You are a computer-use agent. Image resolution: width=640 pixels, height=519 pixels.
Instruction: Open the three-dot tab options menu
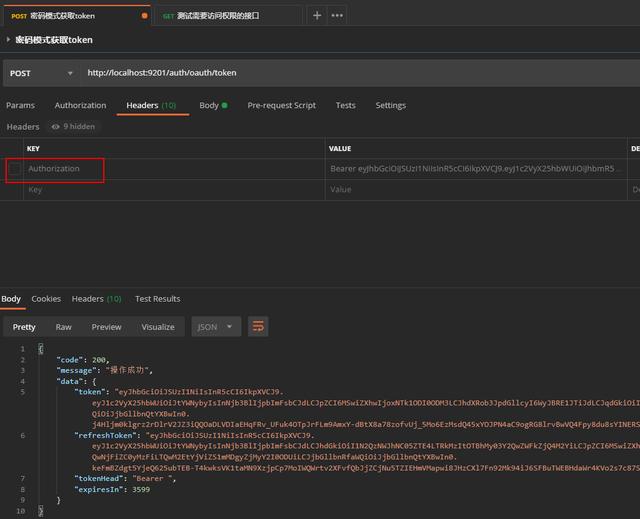click(337, 16)
